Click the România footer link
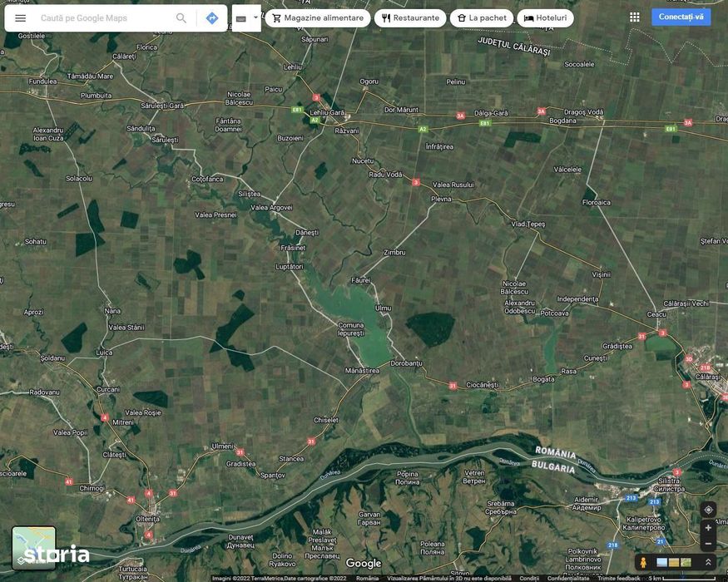The width and height of the screenshot is (728, 582). pos(367,579)
